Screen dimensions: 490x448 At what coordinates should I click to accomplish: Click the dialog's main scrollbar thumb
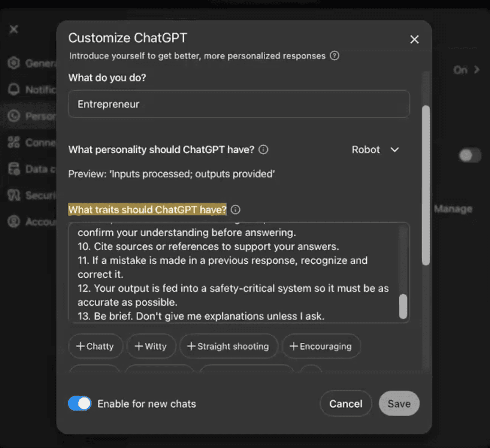[x=426, y=185]
